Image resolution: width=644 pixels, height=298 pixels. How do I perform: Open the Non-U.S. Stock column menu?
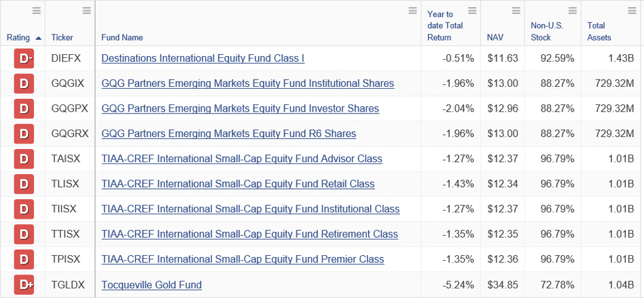(x=572, y=11)
